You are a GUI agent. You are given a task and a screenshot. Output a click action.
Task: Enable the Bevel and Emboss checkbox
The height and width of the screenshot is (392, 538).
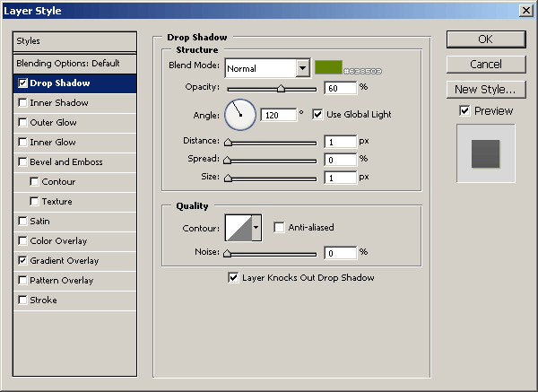[22, 162]
